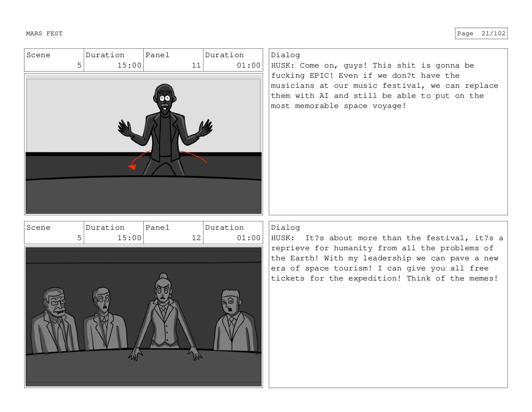Click the 'Dialog' heading of panel 12's dialog box
The height and width of the screenshot is (412, 532).
286,228
